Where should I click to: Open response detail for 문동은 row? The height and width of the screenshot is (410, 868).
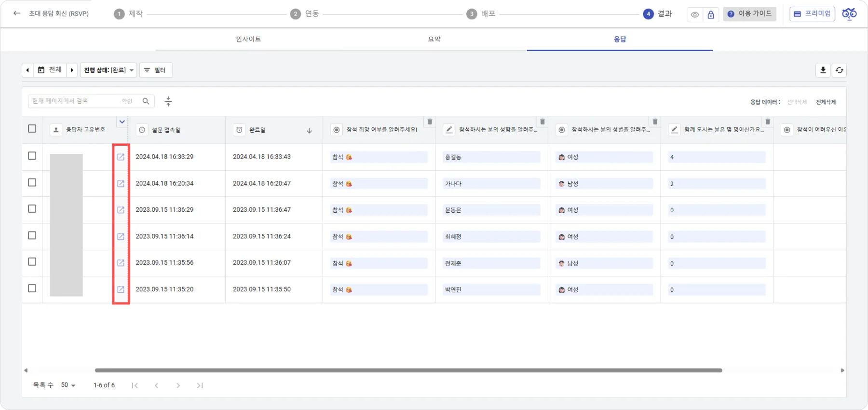point(121,210)
